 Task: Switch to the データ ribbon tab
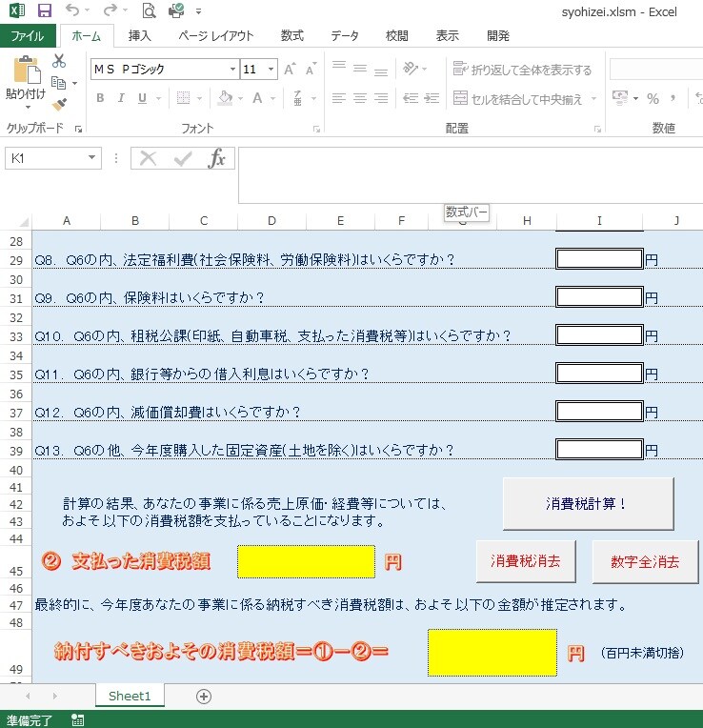click(x=344, y=36)
